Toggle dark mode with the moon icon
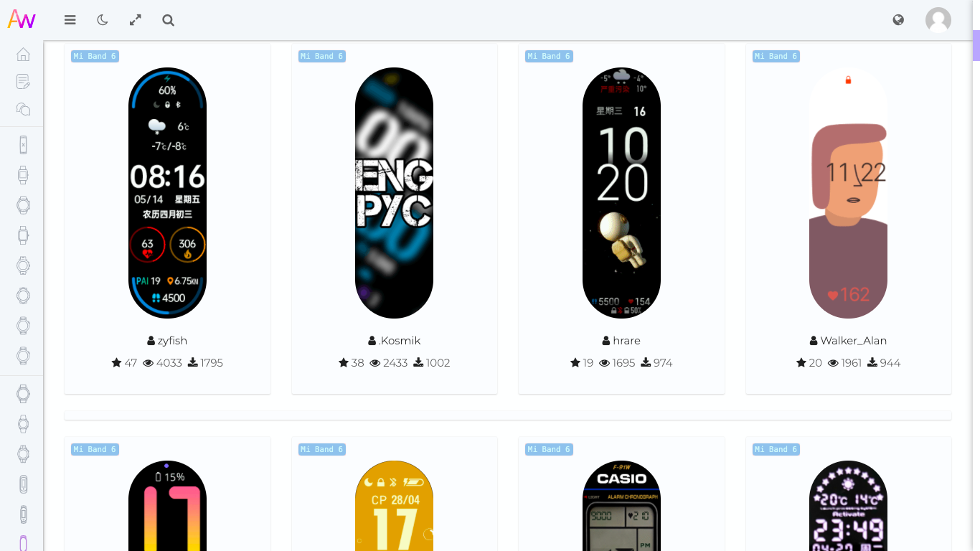Screen dimensions: 980x551 (103, 20)
